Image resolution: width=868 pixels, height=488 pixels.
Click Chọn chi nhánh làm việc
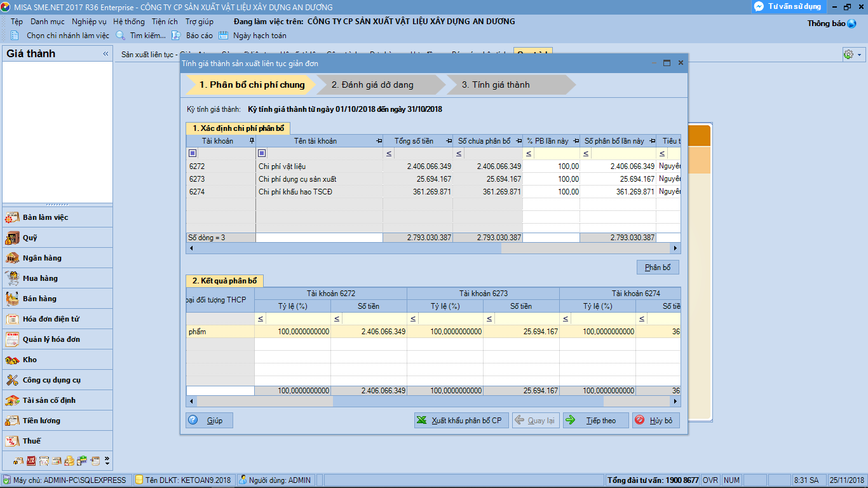[68, 36]
